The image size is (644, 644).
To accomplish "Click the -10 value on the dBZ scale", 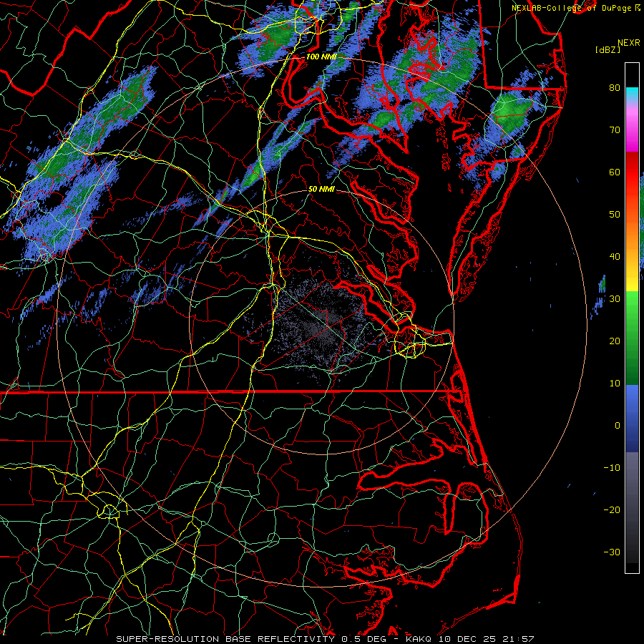I will tap(612, 467).
